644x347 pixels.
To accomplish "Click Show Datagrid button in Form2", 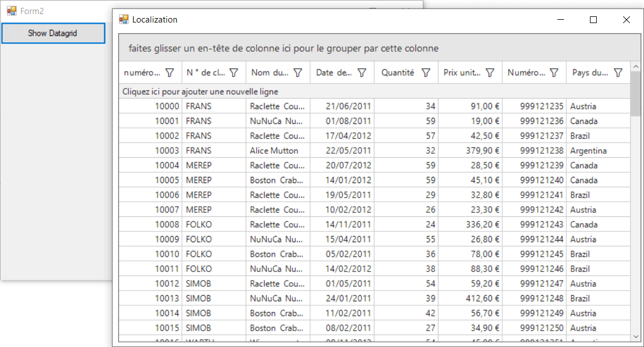I will click(x=53, y=33).
